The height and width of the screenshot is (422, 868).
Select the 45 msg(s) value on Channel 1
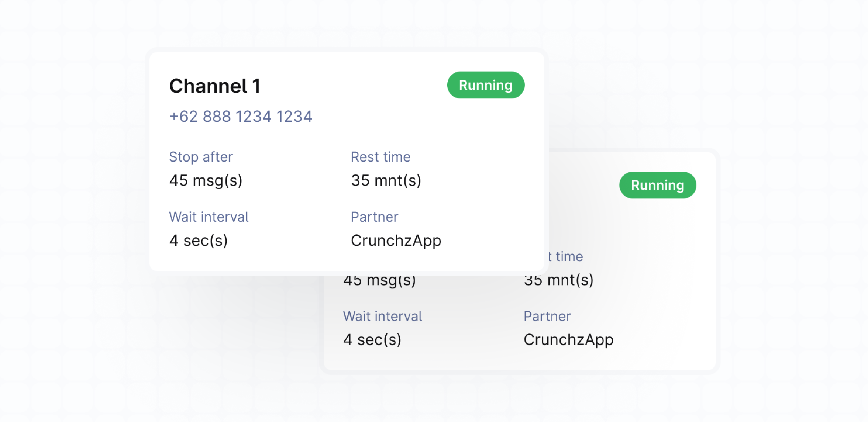(x=206, y=181)
